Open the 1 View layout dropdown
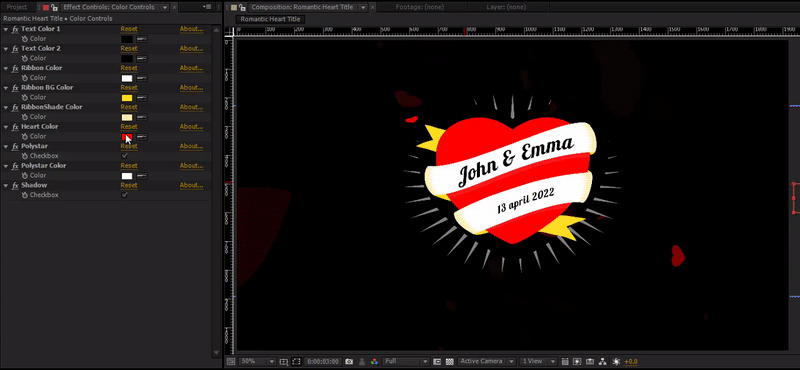This screenshot has width=800, height=370. 539,361
